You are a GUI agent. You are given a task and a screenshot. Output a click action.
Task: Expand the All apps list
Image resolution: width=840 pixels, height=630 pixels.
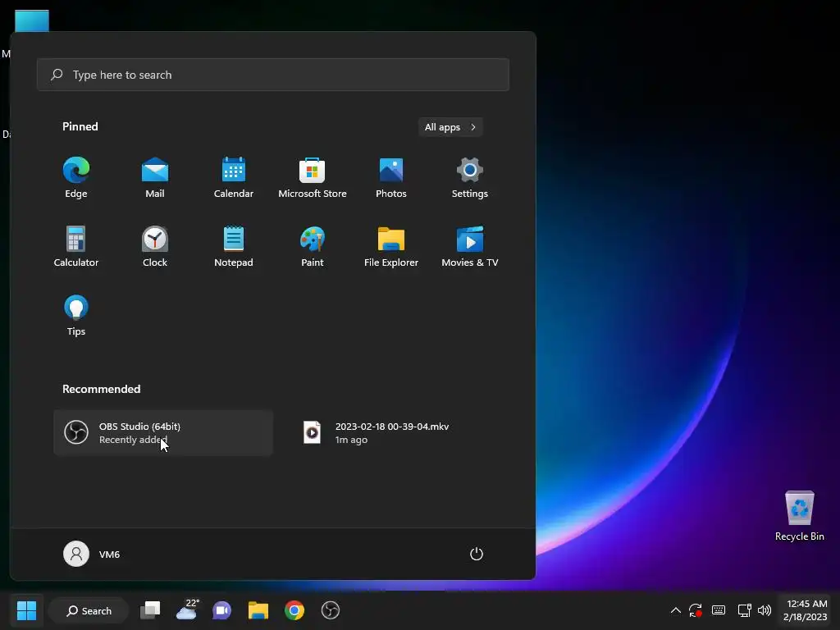tap(450, 127)
